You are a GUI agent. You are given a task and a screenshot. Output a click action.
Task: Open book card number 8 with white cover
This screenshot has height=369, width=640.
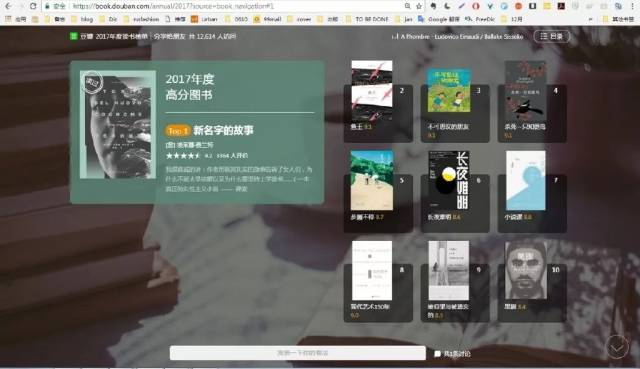click(378, 281)
